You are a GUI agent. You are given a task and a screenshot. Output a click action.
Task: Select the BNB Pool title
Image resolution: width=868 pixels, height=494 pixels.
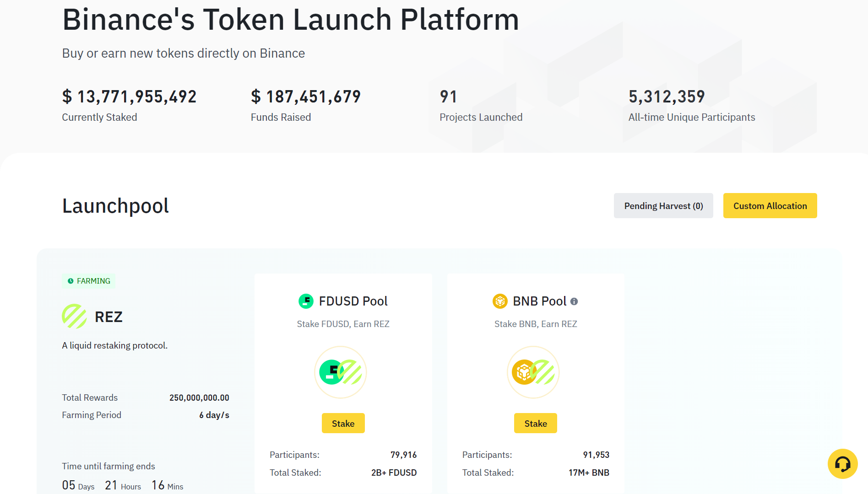[539, 301]
